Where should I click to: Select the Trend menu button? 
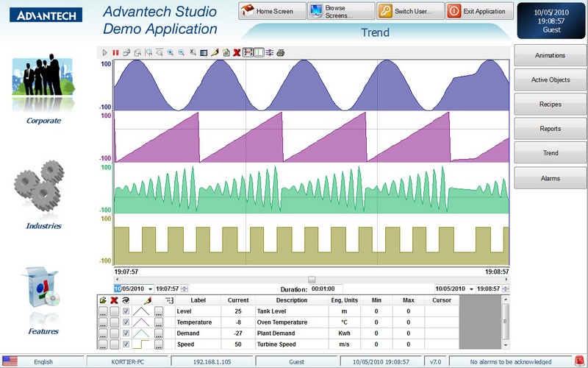pyautogui.click(x=550, y=153)
